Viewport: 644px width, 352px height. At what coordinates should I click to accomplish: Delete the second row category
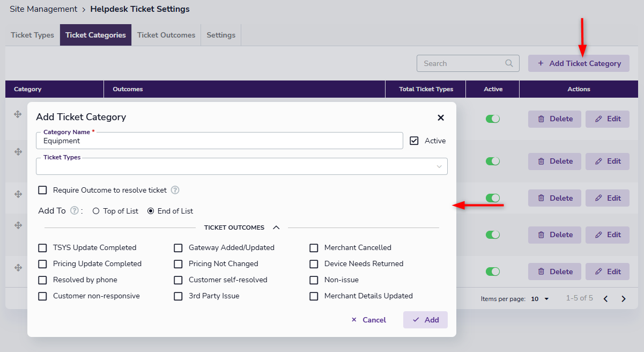click(554, 161)
